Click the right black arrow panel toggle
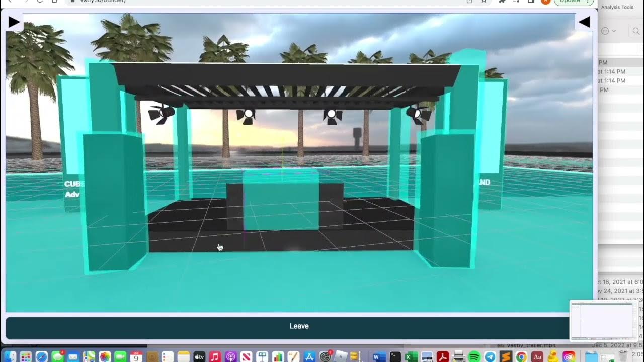The image size is (644, 362). click(584, 22)
